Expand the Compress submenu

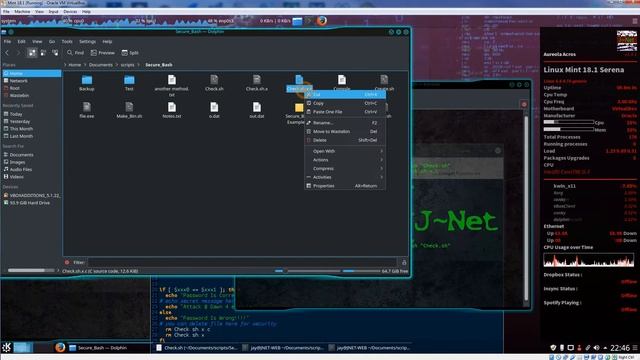(345, 169)
